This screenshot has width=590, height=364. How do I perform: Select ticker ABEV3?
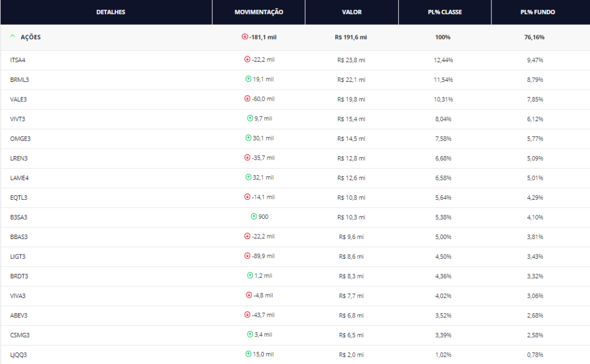pyautogui.click(x=19, y=316)
